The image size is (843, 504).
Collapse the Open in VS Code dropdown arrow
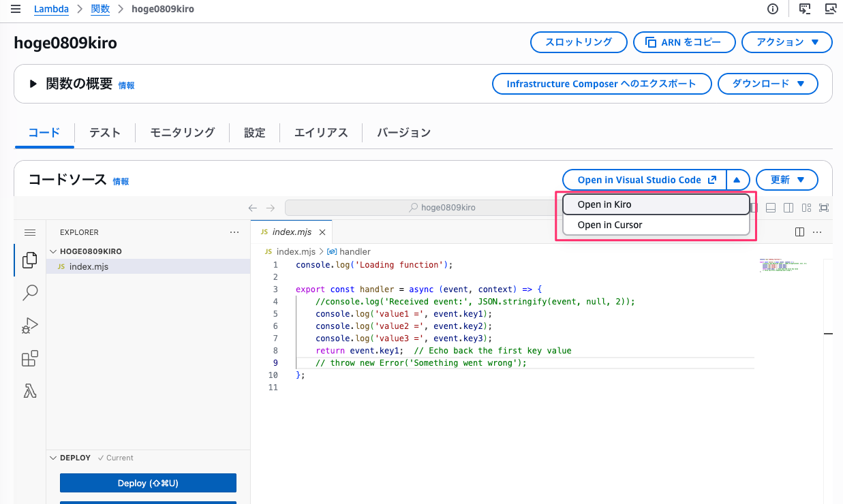737,180
